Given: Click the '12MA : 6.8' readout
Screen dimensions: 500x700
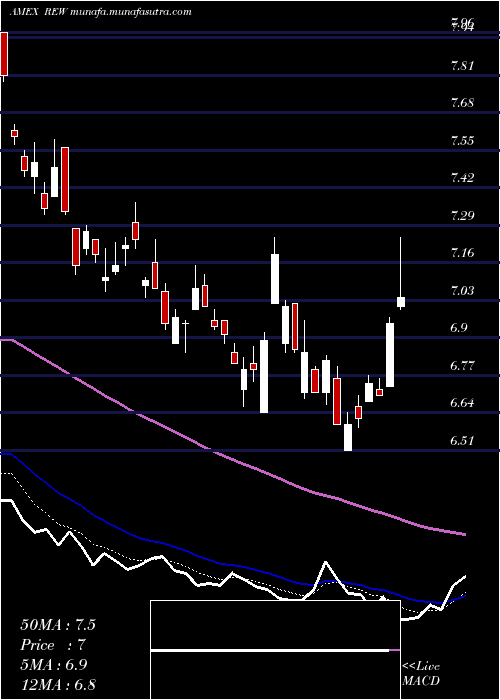Looking at the screenshot, I should point(58,684).
